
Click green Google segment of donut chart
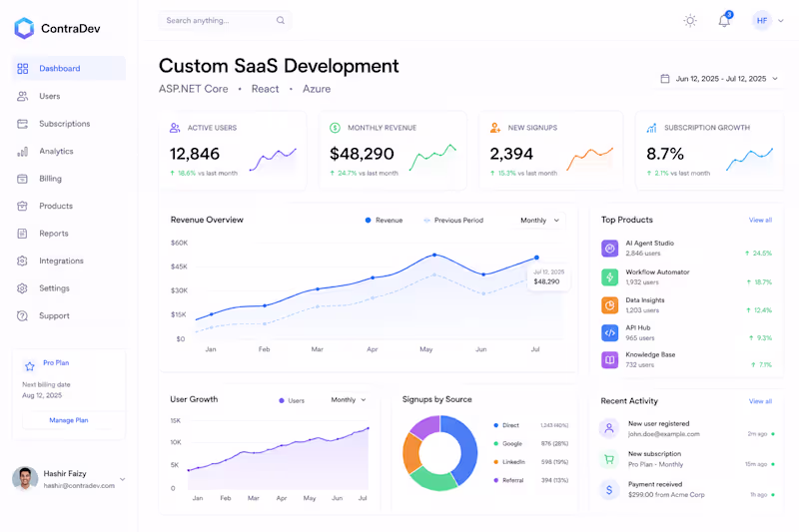[433, 479]
